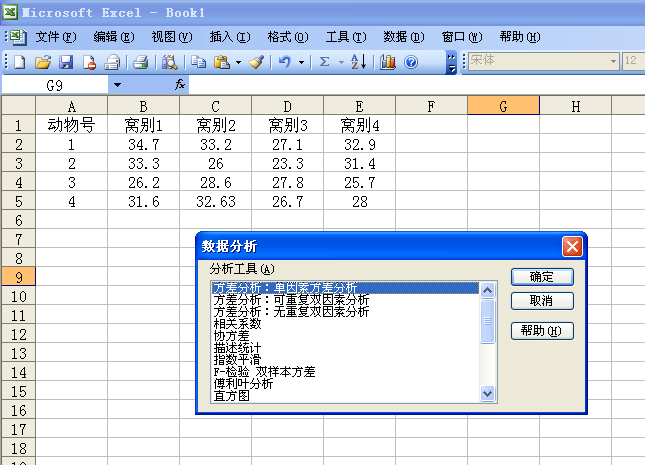This screenshot has width=645, height=465.
Task: Click the blue Help question mark icon
Action: point(411,63)
